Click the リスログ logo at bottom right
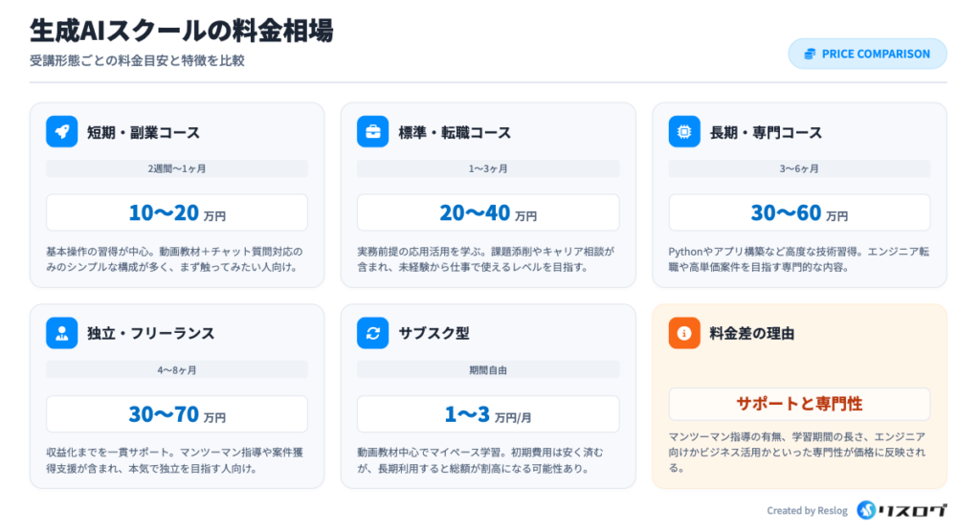 point(901,510)
